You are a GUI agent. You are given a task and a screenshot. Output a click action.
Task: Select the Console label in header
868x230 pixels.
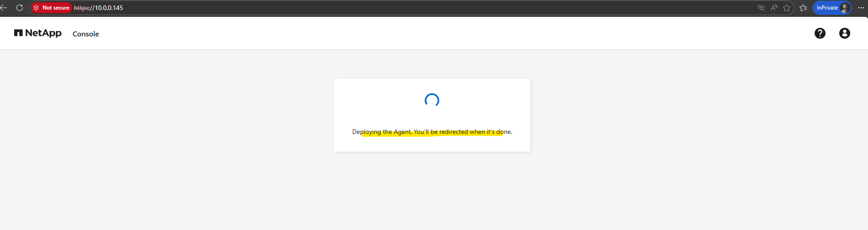pyautogui.click(x=86, y=34)
